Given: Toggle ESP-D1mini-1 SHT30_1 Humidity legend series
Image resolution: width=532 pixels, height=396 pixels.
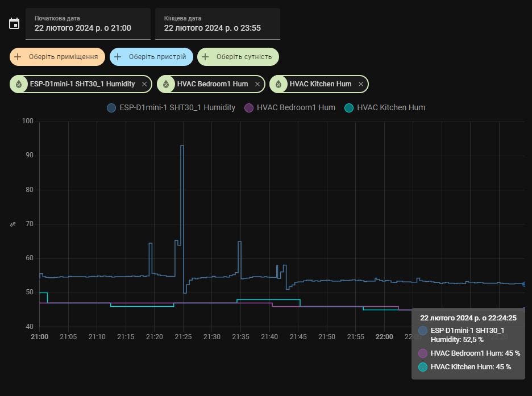Looking at the screenshot, I should [x=171, y=107].
